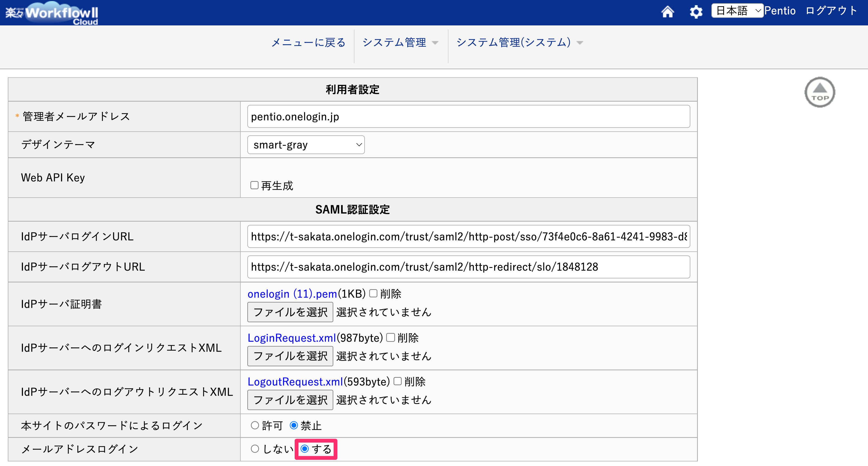Viewport: 868px width, 466px height.
Task: Go to the Home icon
Action: coord(667,12)
